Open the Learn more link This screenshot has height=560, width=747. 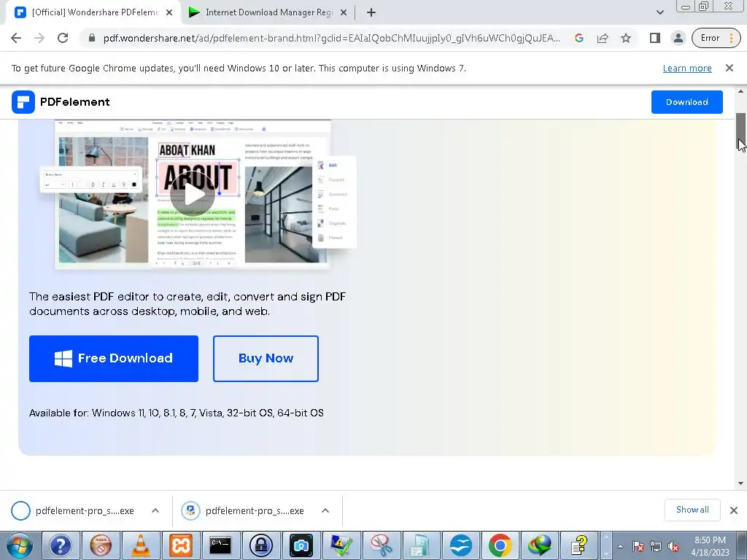pos(687,68)
